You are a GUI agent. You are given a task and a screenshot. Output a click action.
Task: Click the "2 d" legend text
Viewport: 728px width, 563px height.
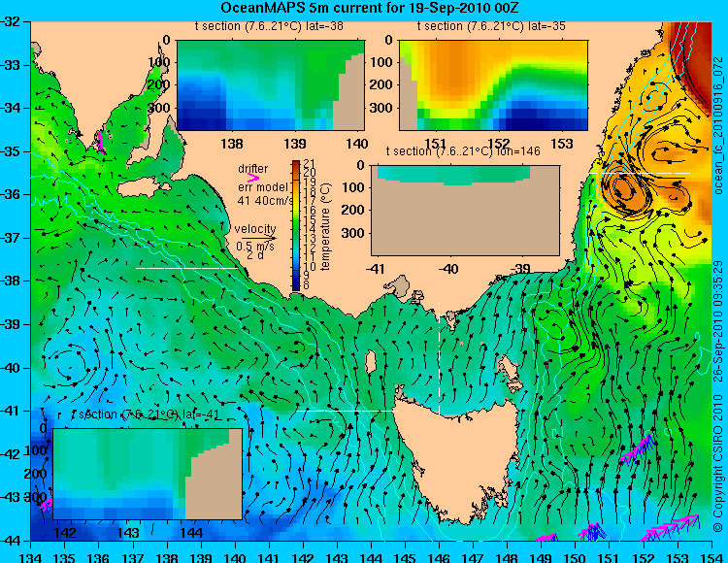[255, 255]
